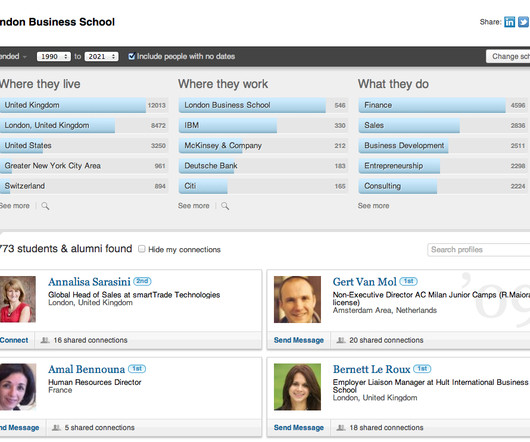Viewport: 530px width, 442px height.
Task: View 16 shared connections
Action: (90, 340)
